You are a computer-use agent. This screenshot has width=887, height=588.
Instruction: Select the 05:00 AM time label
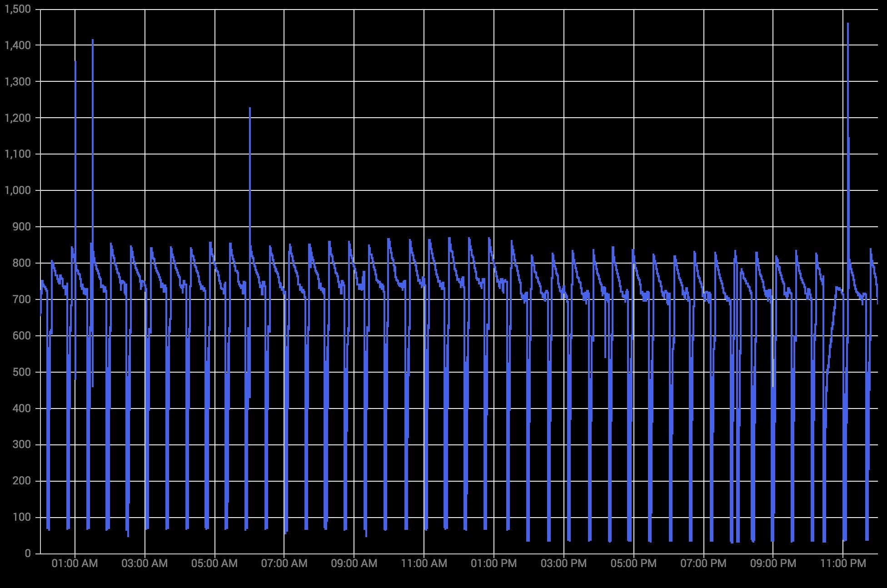click(214, 563)
